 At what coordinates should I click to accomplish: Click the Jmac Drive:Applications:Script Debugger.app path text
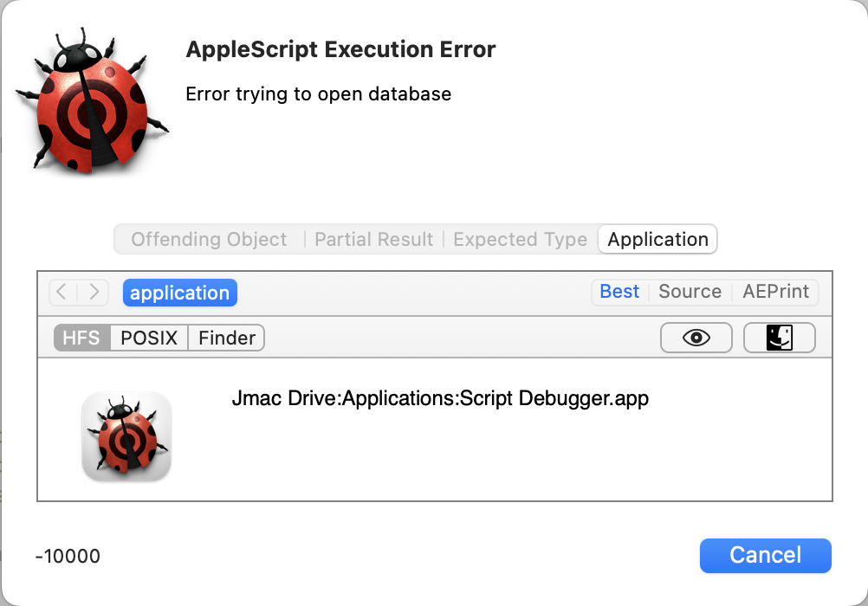(x=440, y=398)
